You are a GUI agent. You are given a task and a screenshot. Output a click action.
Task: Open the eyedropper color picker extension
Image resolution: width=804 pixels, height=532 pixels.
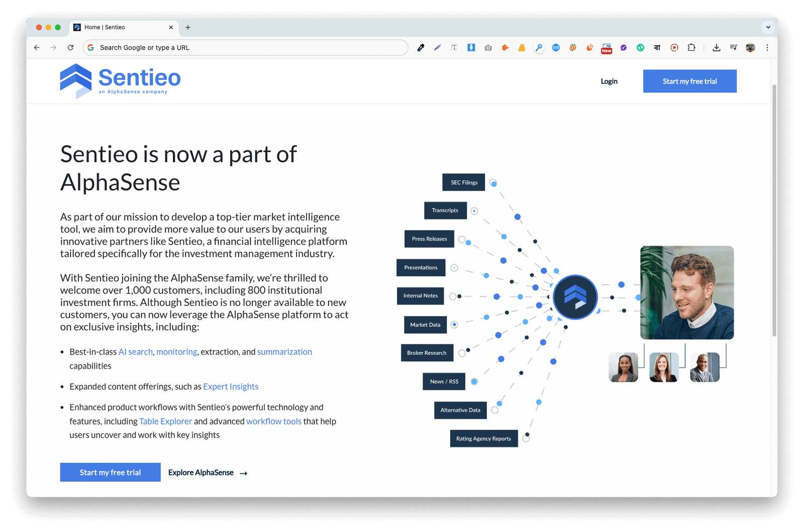[x=421, y=48]
